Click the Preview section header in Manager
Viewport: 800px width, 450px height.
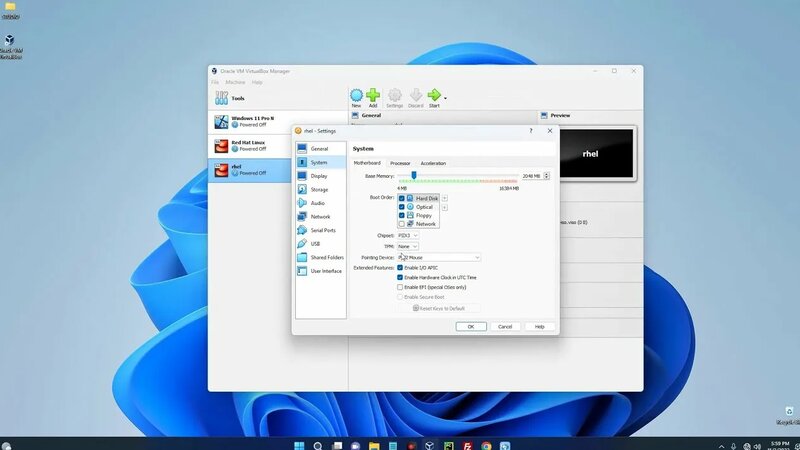[560, 115]
